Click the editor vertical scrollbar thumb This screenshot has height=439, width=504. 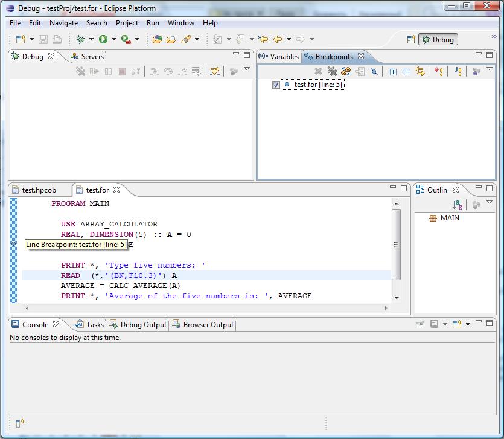(x=396, y=244)
